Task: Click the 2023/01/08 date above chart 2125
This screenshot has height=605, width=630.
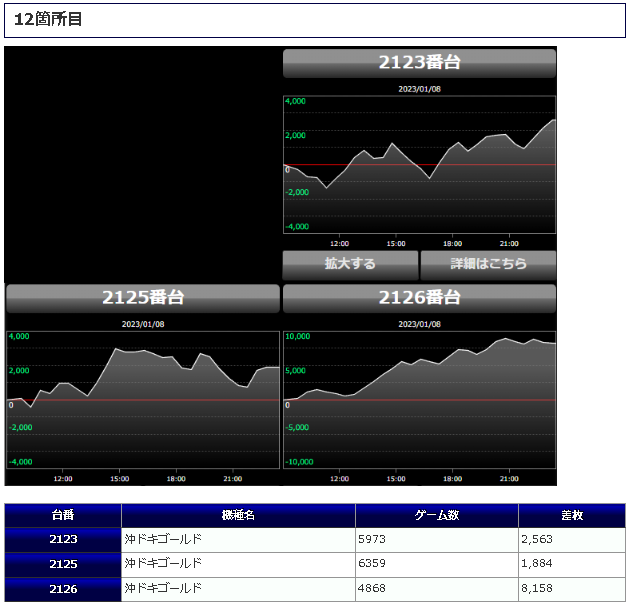Action: (x=143, y=324)
